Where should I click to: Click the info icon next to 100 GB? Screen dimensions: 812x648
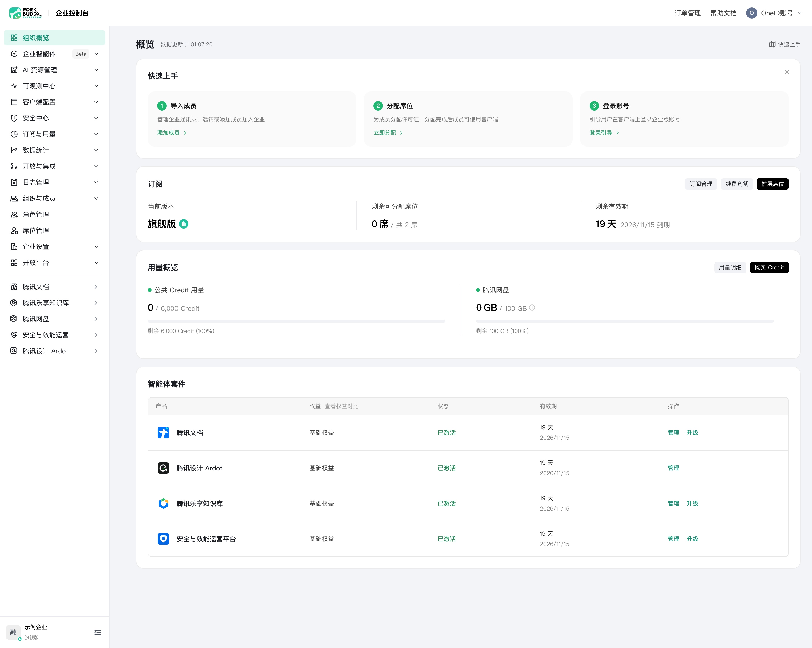tap(532, 307)
